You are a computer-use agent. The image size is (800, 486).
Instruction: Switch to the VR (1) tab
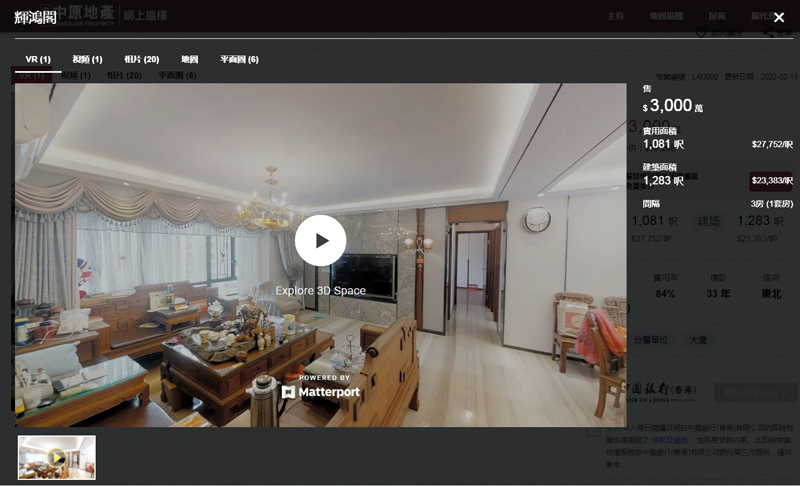pyautogui.click(x=38, y=59)
